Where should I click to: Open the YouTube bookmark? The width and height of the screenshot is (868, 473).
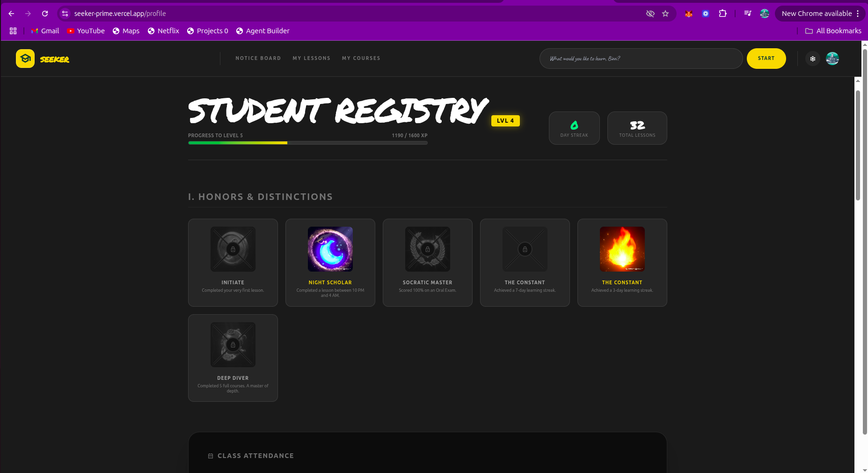tap(86, 31)
